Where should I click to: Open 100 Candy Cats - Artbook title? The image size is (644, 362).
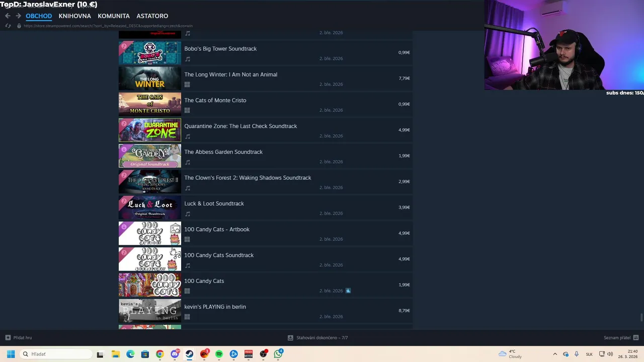click(x=217, y=229)
